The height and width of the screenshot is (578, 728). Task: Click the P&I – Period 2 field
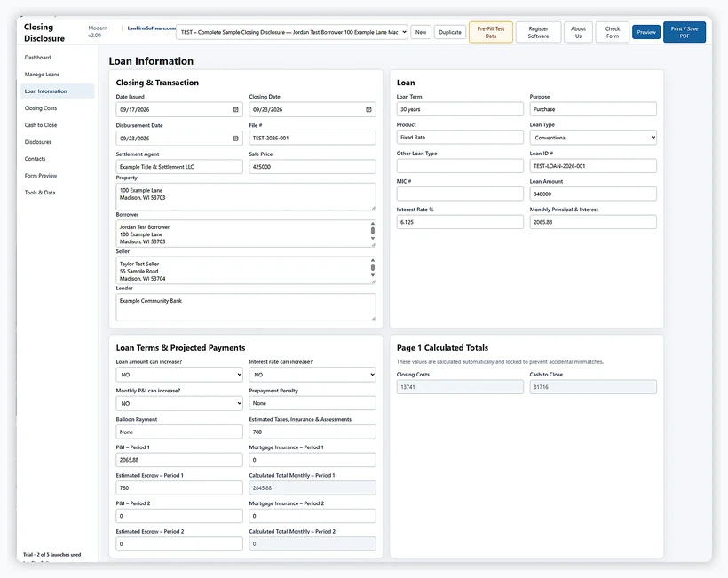179,516
